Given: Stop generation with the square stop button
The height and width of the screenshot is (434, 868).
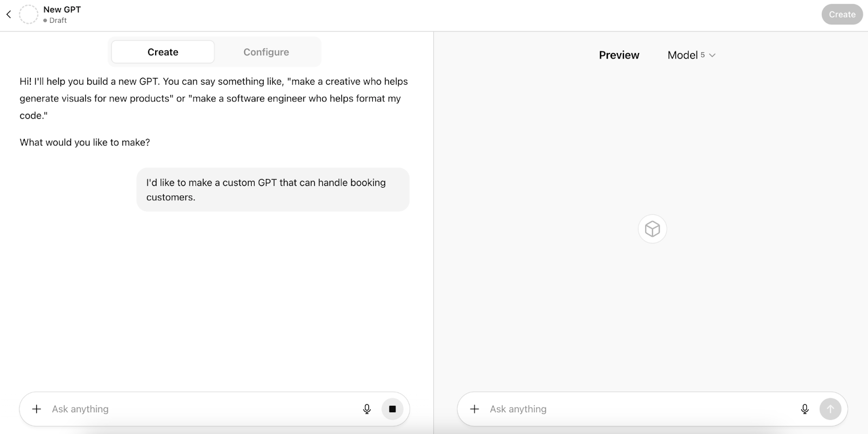Looking at the screenshot, I should (392, 409).
